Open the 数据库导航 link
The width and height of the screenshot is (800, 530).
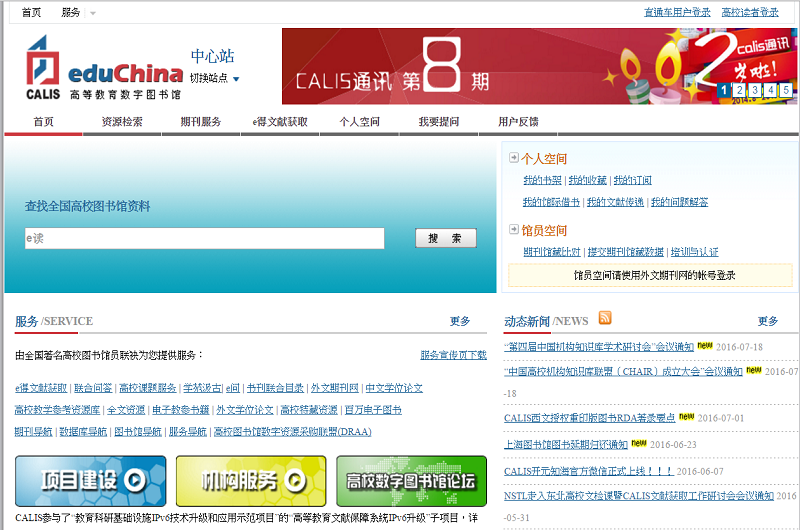coord(83,432)
